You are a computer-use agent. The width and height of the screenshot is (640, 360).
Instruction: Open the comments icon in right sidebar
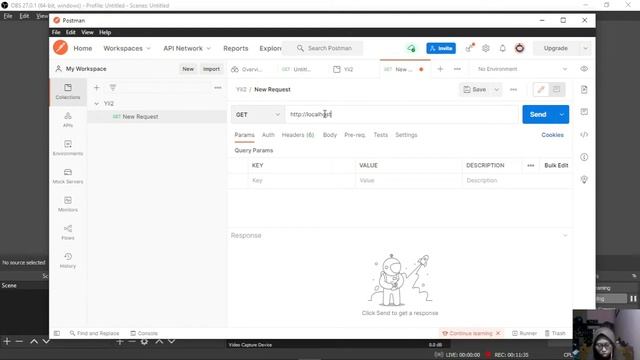pos(584,112)
